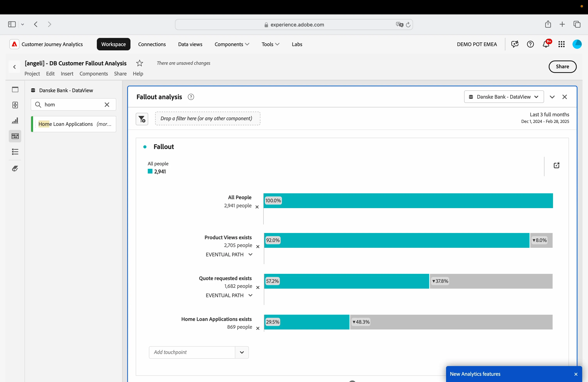Collapse the Fallout analysis panel chevron
This screenshot has height=382, width=588.
coord(552,97)
